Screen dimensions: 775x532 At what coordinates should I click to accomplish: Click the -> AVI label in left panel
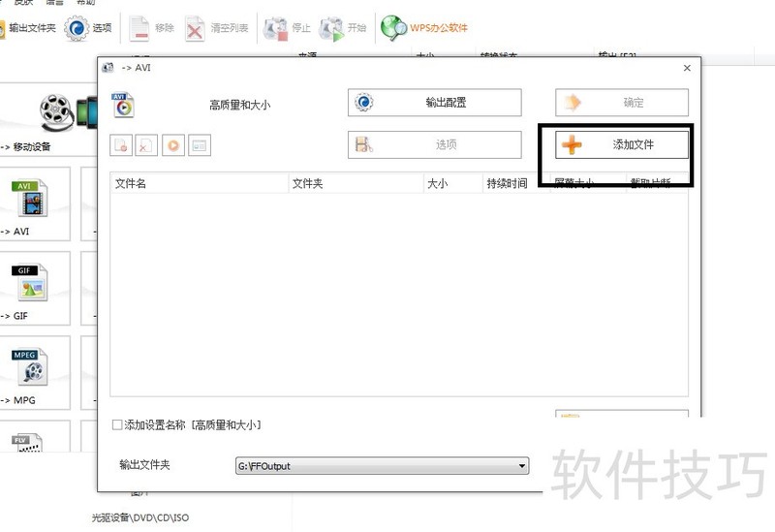[15, 232]
